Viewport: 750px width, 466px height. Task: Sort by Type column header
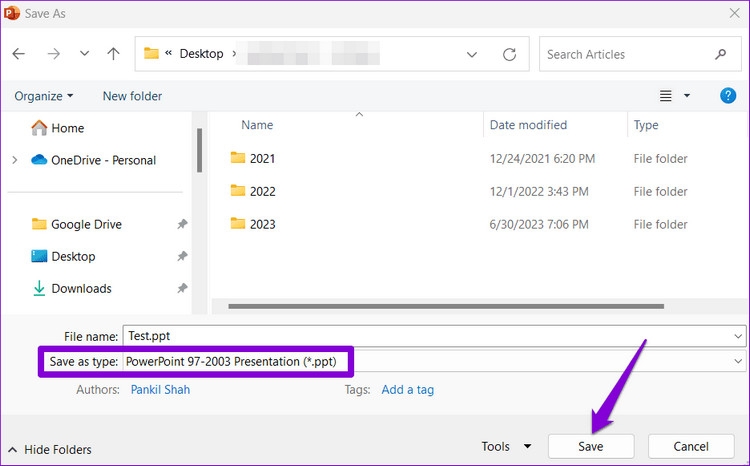pyautogui.click(x=646, y=125)
